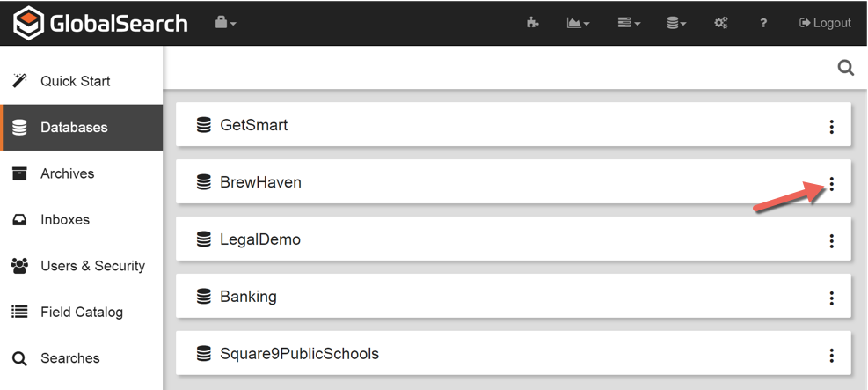Click the search magnifier icon
This screenshot has height=390, width=868.
[x=846, y=68]
